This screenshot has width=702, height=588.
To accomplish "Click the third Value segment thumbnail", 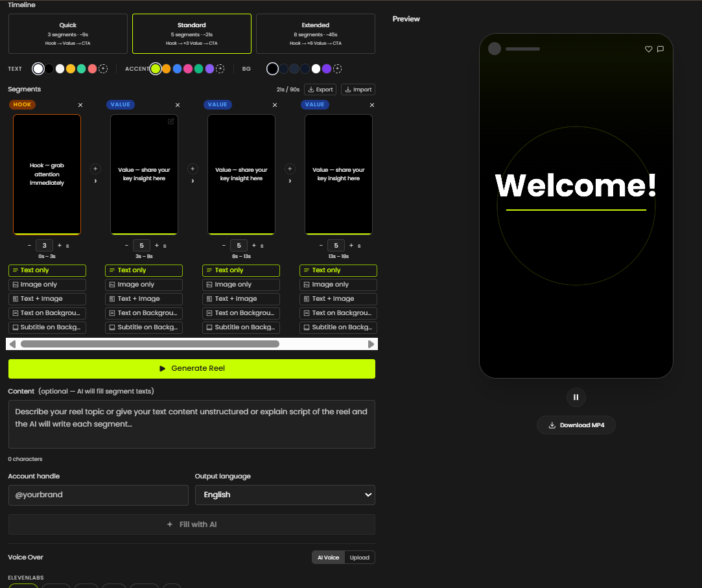I will pos(338,174).
